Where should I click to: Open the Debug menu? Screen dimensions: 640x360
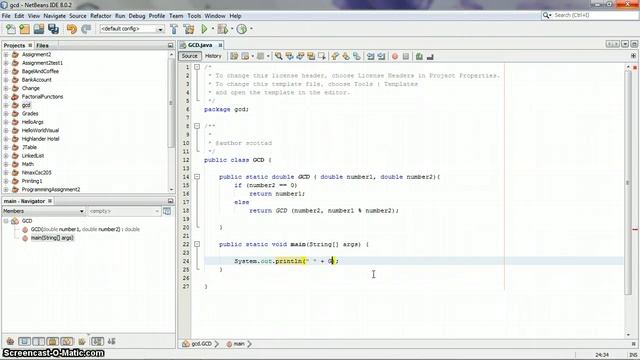click(137, 16)
